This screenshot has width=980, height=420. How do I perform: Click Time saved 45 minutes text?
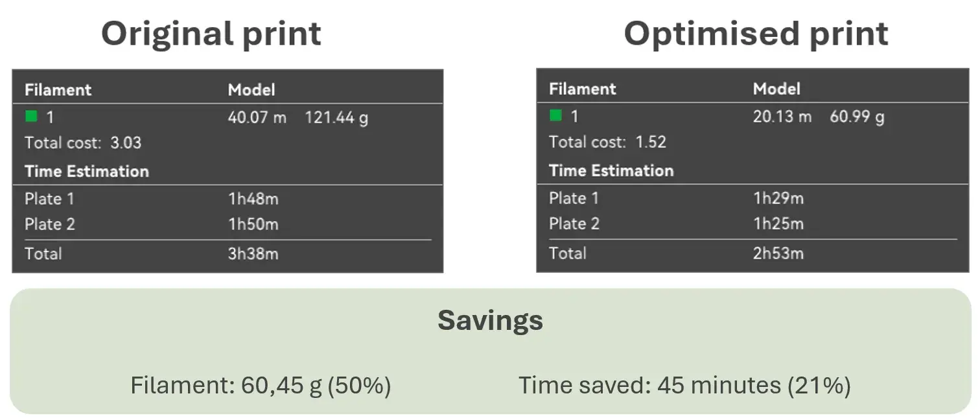(684, 386)
